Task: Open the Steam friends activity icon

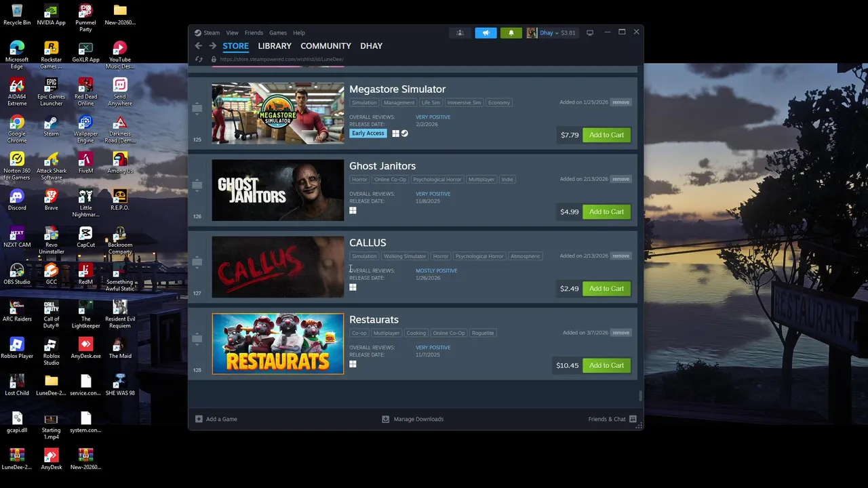Action: tap(460, 33)
